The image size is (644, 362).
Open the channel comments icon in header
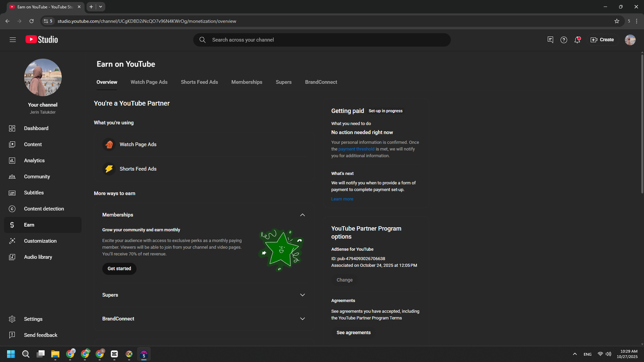(x=550, y=40)
